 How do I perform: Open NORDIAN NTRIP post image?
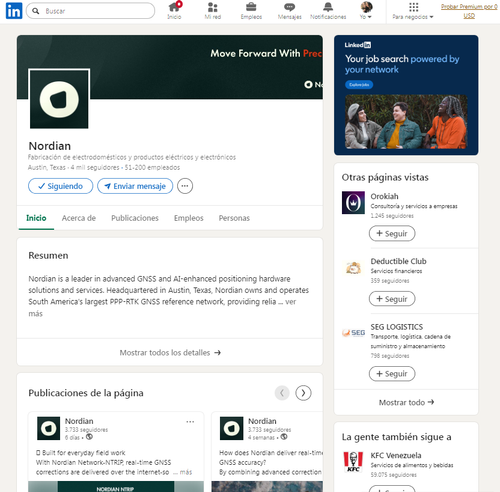116,486
